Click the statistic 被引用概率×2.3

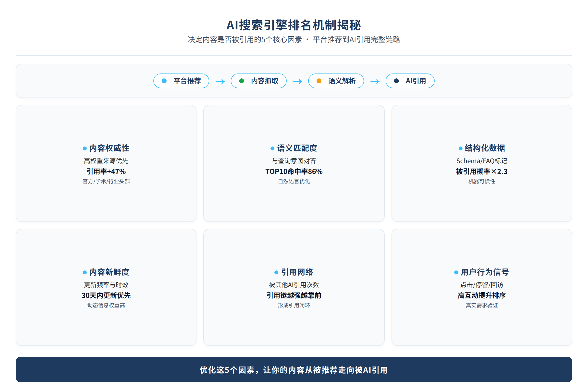coord(482,171)
